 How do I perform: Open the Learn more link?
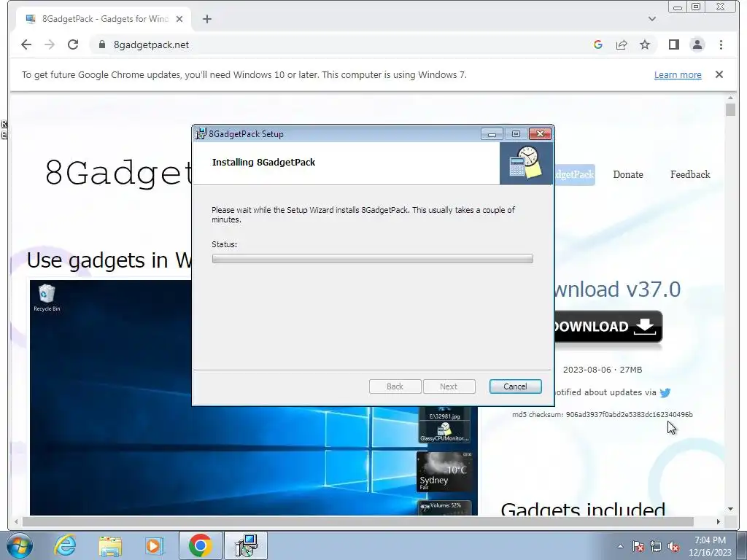tap(678, 75)
